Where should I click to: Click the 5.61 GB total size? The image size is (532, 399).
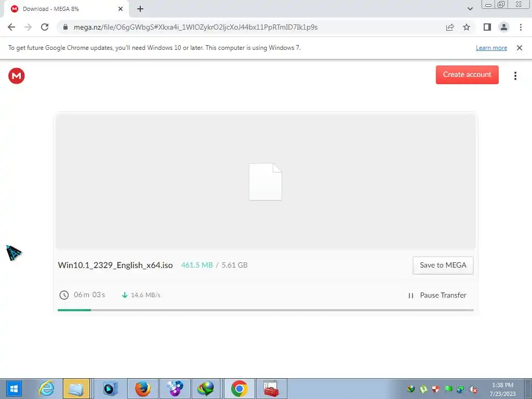point(234,265)
